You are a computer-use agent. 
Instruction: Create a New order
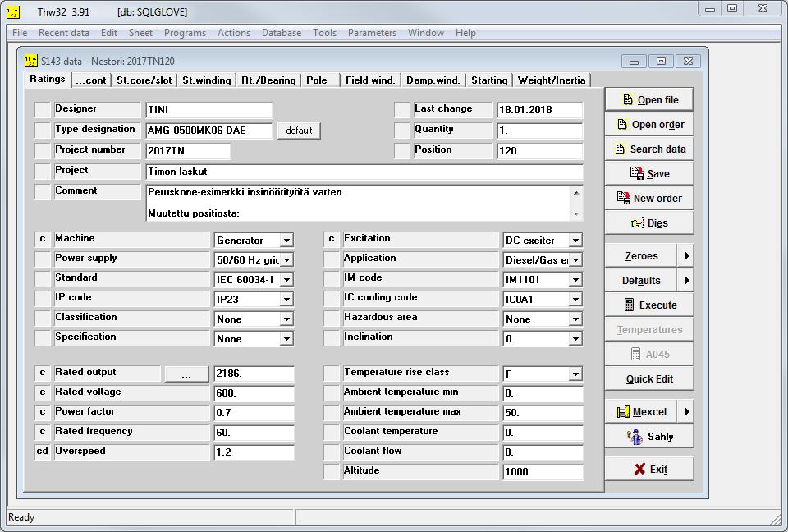(649, 198)
